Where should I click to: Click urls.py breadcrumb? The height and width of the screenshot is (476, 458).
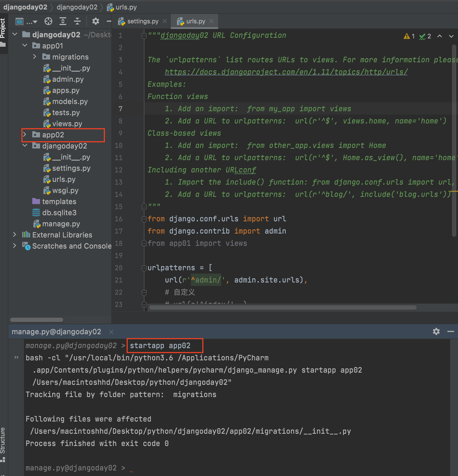(122, 7)
